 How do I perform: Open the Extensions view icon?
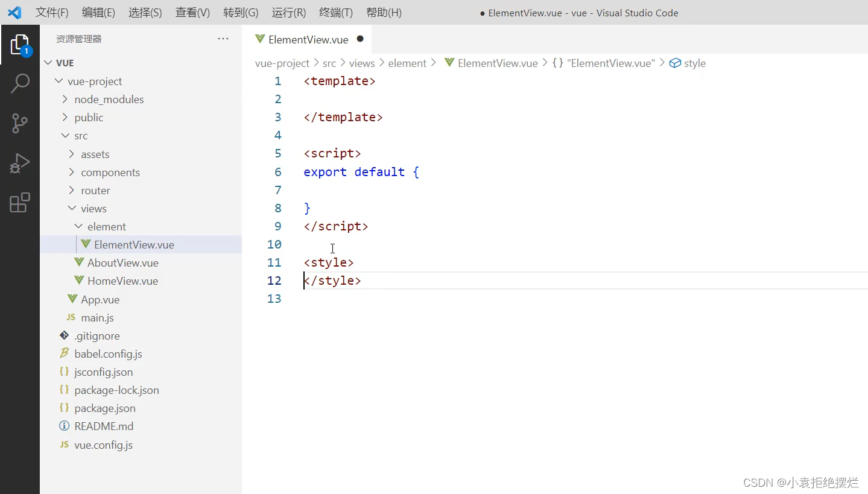20,203
